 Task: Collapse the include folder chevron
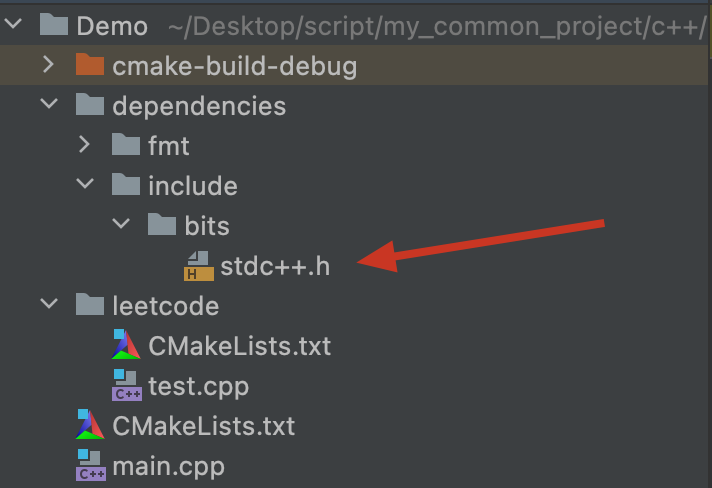85,184
